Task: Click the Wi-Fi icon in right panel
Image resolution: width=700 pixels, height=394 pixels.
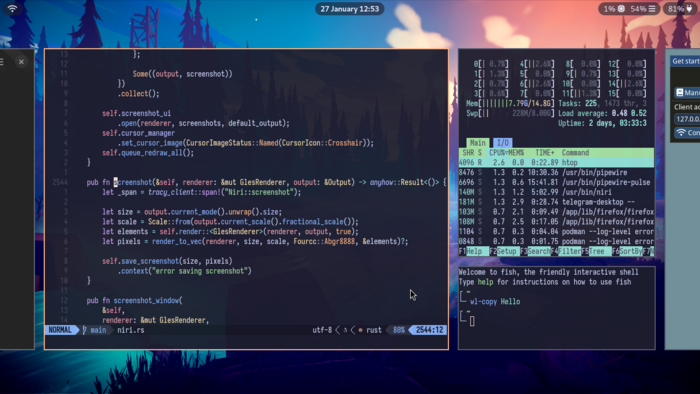Action: click(x=680, y=133)
